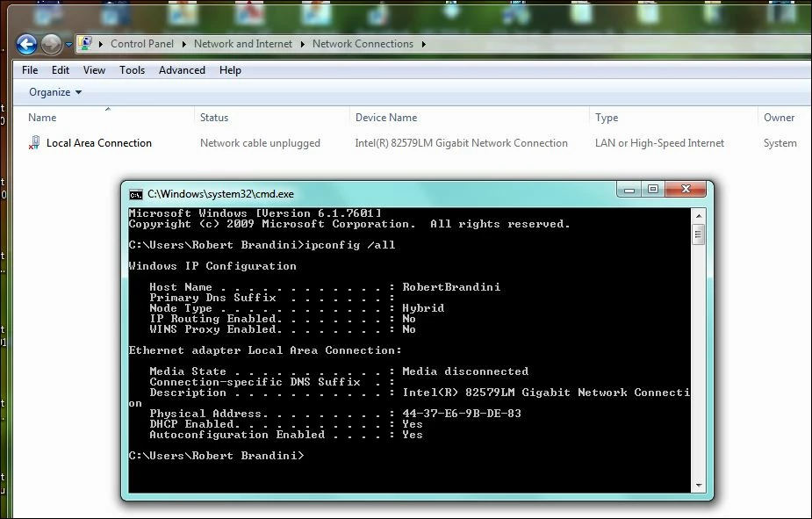The height and width of the screenshot is (519, 812).
Task: Select Network Connections breadcrumb
Action: (x=363, y=44)
